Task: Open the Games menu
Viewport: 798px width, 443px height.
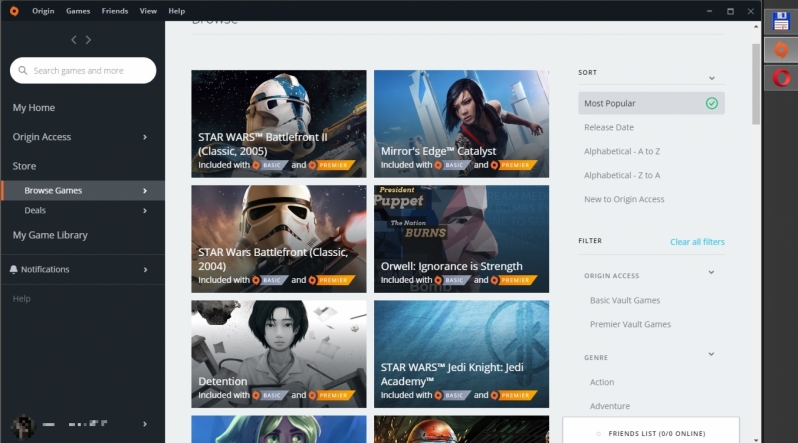Action: click(x=78, y=11)
